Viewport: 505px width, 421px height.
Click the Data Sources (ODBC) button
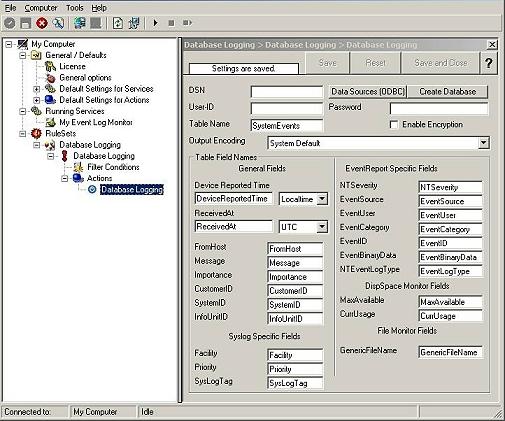(368, 92)
